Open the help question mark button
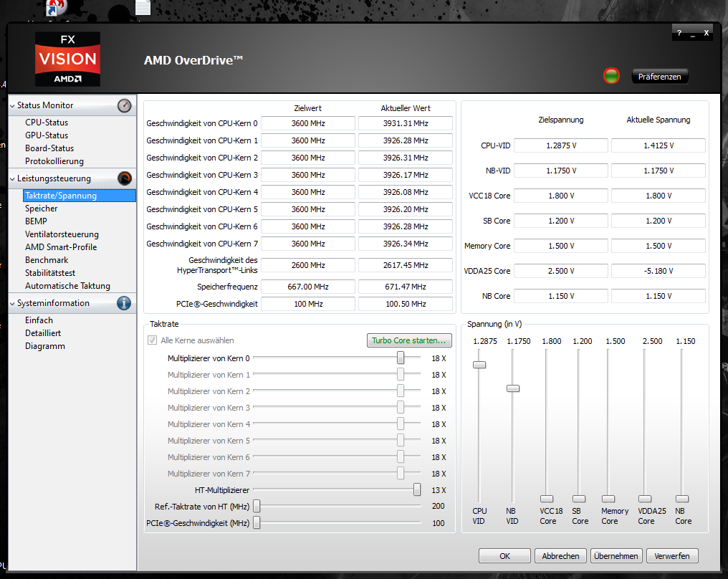This screenshot has width=728, height=579. click(x=679, y=33)
